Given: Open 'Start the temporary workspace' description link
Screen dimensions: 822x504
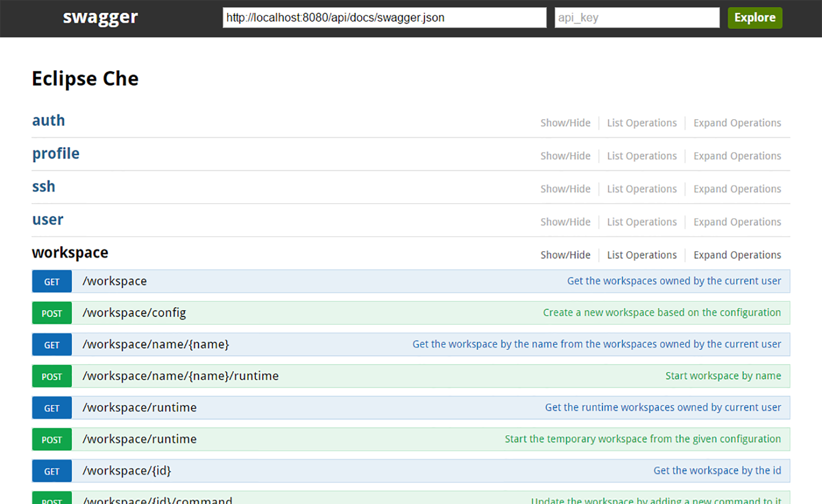Looking at the screenshot, I should pyautogui.click(x=642, y=439).
